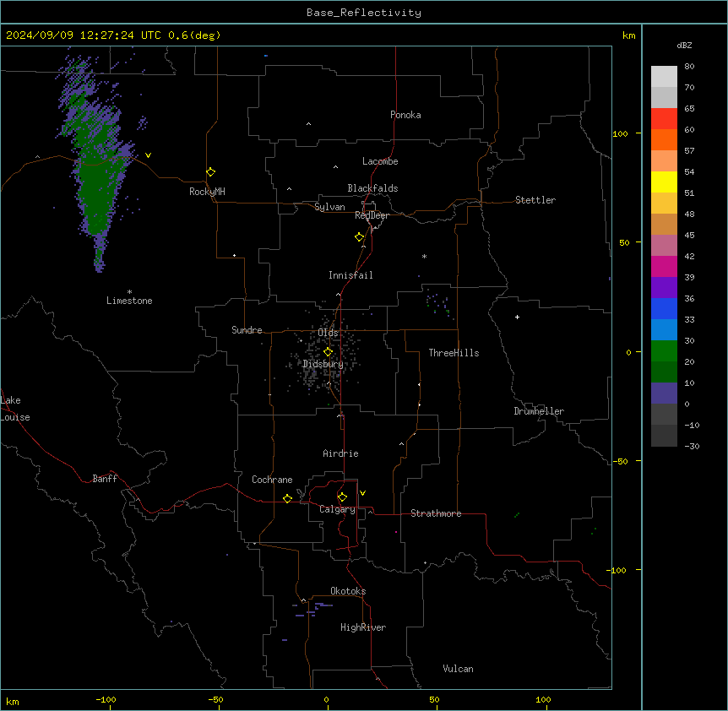Click the slate purple swatch in the legend

(664, 393)
